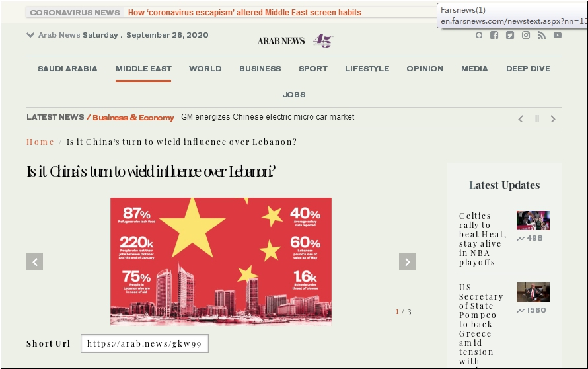This screenshot has width=588, height=369.
Task: Click the 1560 views count
Action: point(531,310)
